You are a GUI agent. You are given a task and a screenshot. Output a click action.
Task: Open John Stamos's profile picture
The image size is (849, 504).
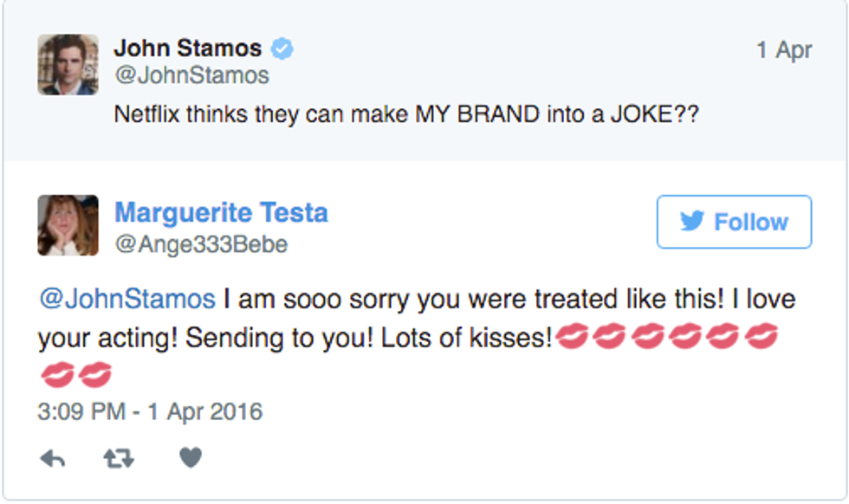pos(68,65)
